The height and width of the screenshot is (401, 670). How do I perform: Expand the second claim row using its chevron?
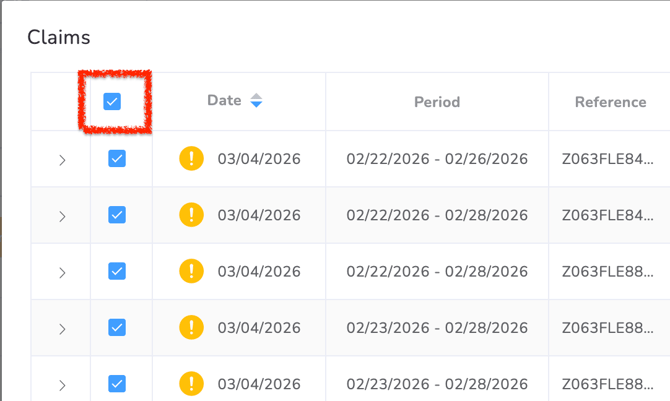pos(62,216)
